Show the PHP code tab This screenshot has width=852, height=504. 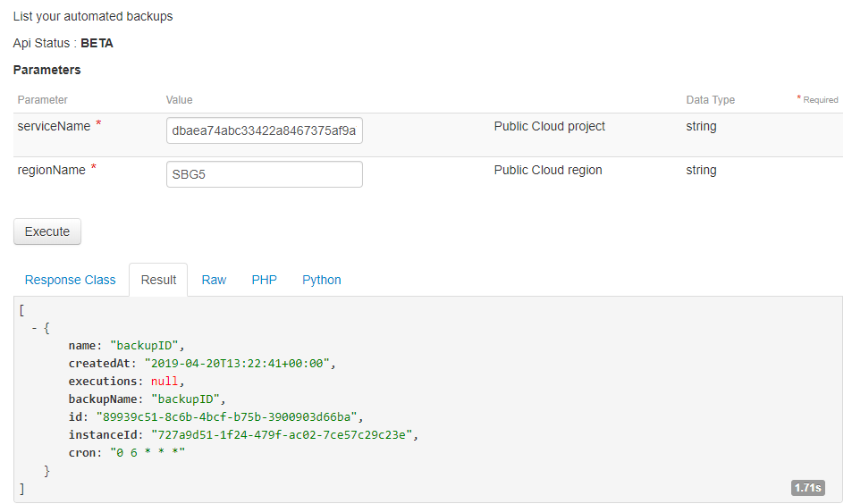click(x=264, y=280)
